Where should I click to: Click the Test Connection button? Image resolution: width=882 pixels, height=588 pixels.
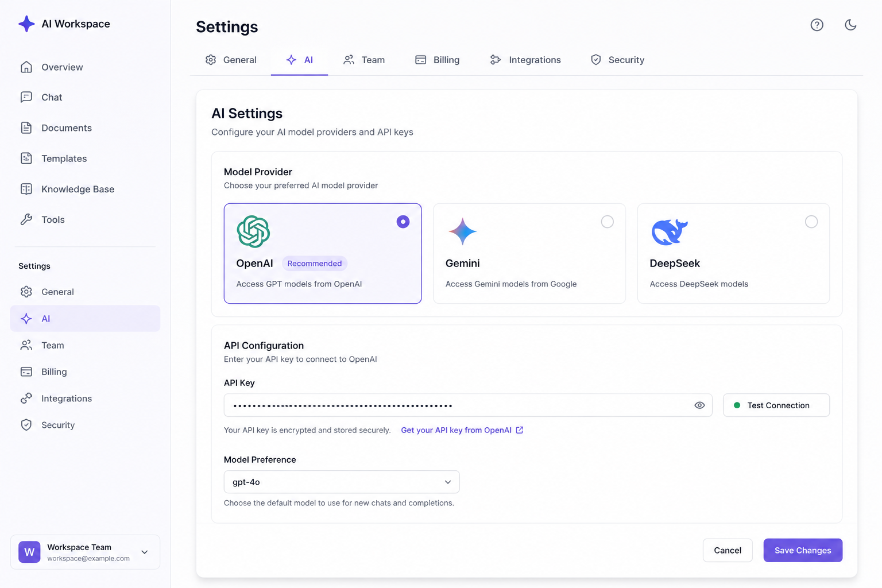(776, 405)
